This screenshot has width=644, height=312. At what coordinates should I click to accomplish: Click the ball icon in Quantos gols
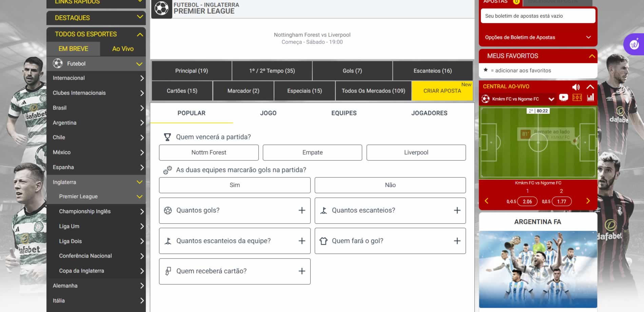[x=168, y=210]
